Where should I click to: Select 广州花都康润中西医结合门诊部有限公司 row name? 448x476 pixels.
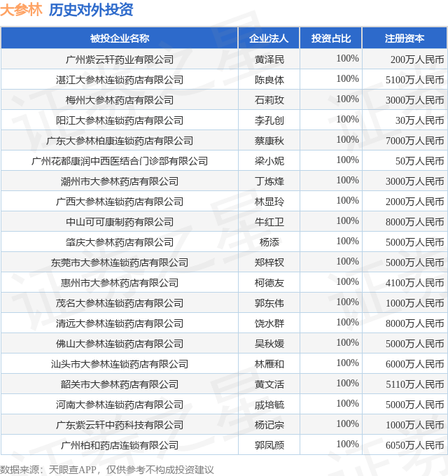(120, 161)
